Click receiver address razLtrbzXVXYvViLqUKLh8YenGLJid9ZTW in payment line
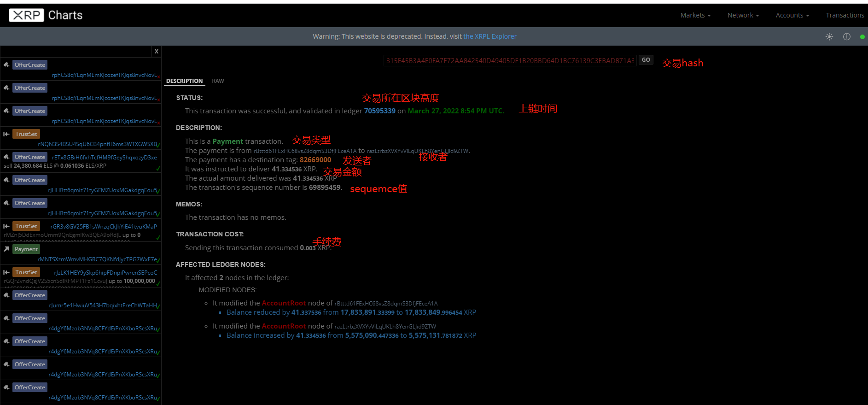 [417, 151]
